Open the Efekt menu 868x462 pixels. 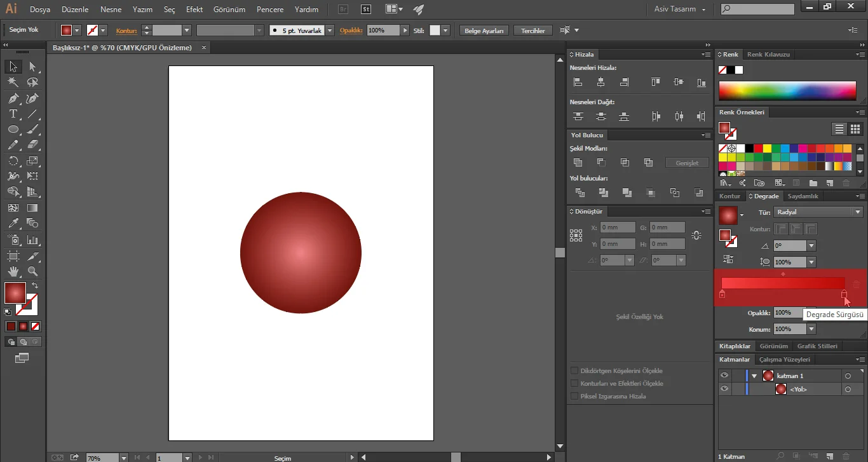pyautogui.click(x=194, y=10)
